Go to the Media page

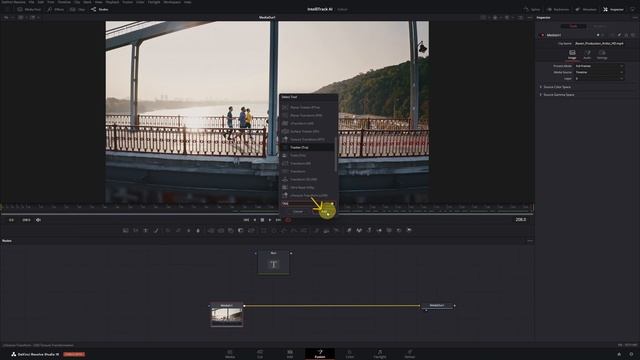click(x=230, y=354)
